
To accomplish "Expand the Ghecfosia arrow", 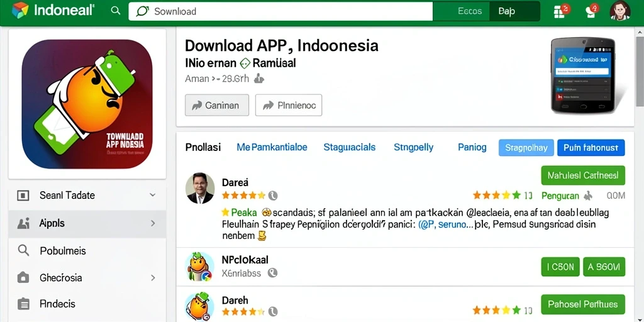I will [153, 278].
